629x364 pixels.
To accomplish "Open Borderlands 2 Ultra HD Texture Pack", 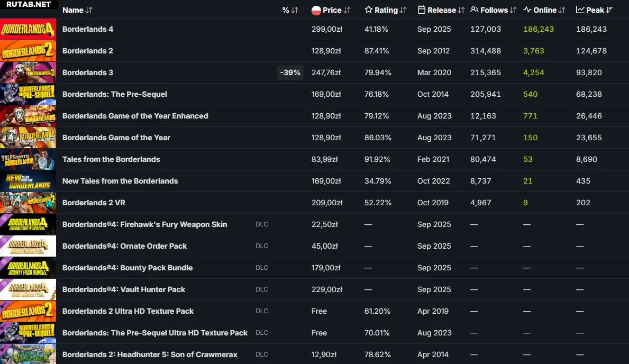I will coord(128,311).
